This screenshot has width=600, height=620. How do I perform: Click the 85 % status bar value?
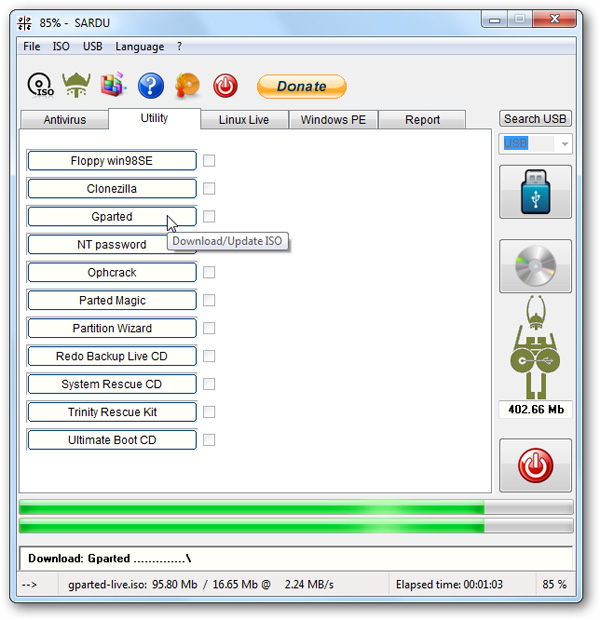555,584
